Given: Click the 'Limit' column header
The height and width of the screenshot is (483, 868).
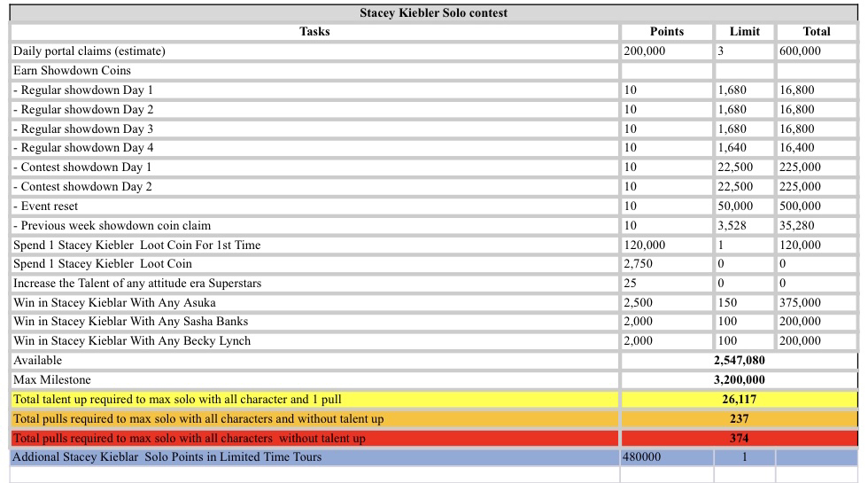Looking at the screenshot, I should tap(744, 32).
